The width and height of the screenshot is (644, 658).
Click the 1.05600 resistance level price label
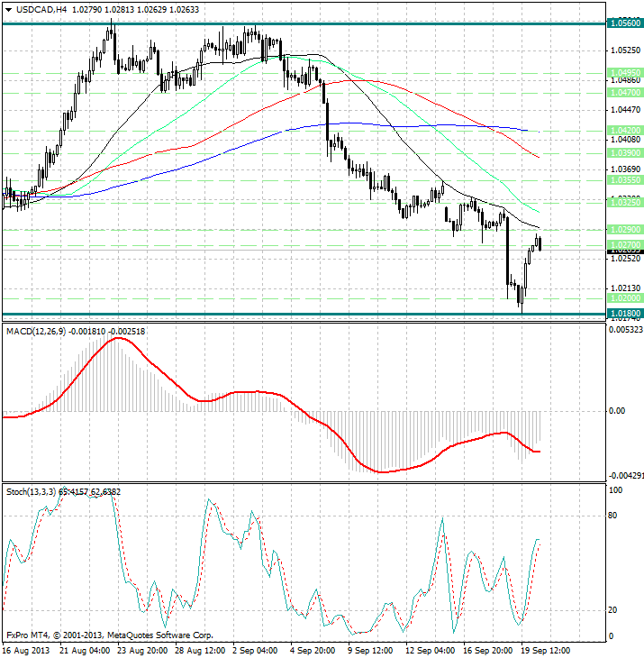coord(625,23)
